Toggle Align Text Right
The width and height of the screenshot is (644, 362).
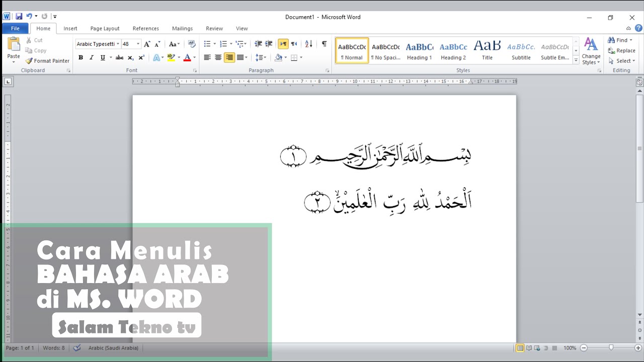pyautogui.click(x=229, y=58)
